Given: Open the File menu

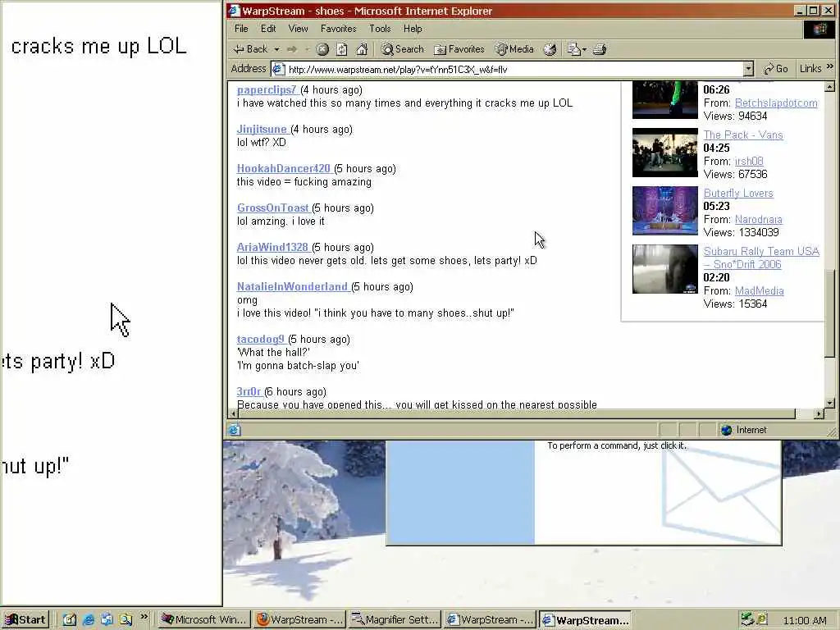Looking at the screenshot, I should pyautogui.click(x=241, y=29).
